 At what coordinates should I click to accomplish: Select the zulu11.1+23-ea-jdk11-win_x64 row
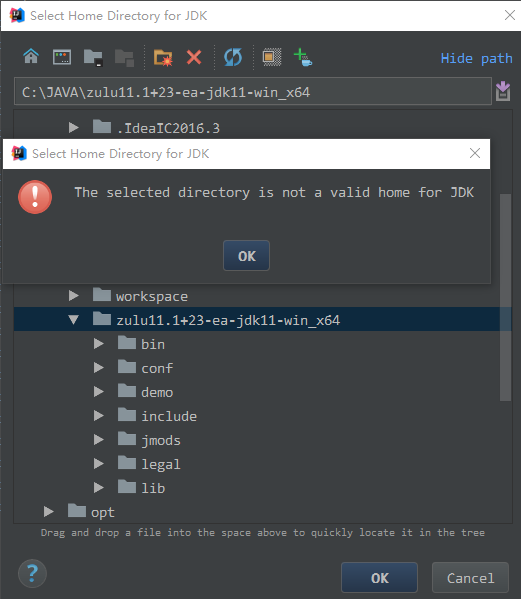(262, 319)
